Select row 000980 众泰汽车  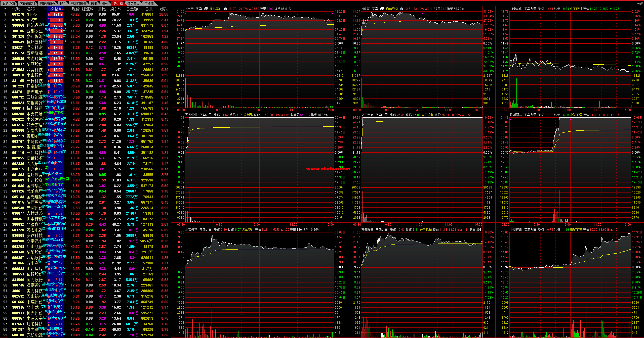(86, 241)
